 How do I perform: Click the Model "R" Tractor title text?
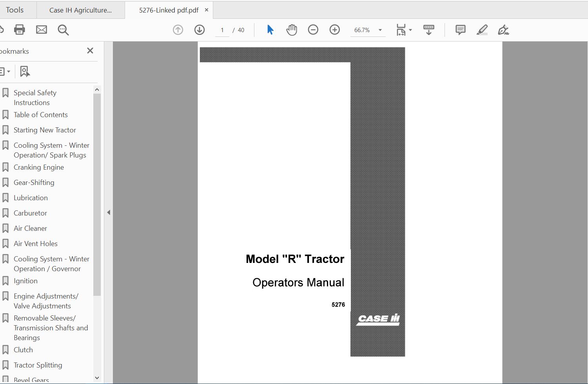point(295,259)
